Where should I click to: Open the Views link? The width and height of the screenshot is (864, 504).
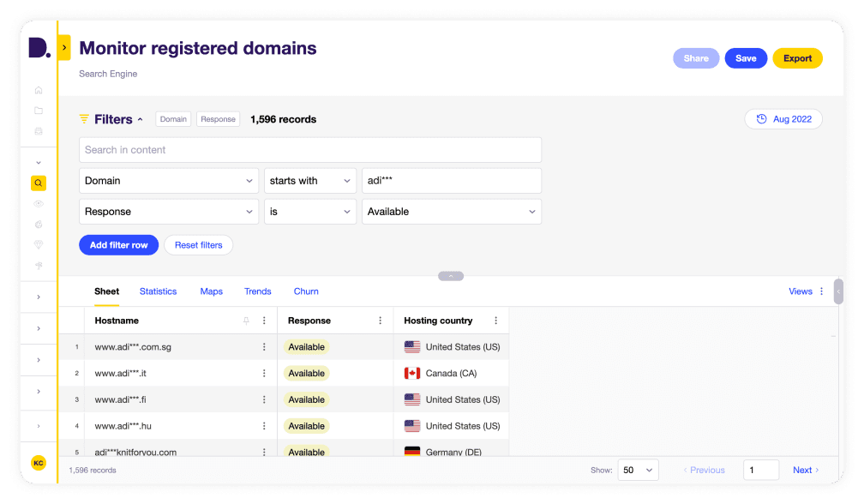pos(800,291)
